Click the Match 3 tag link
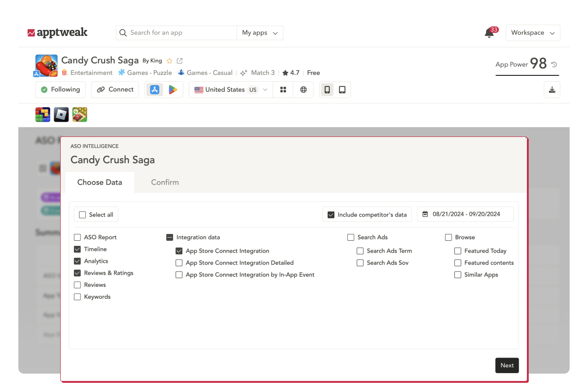This screenshot has width=588, height=392. [x=263, y=73]
